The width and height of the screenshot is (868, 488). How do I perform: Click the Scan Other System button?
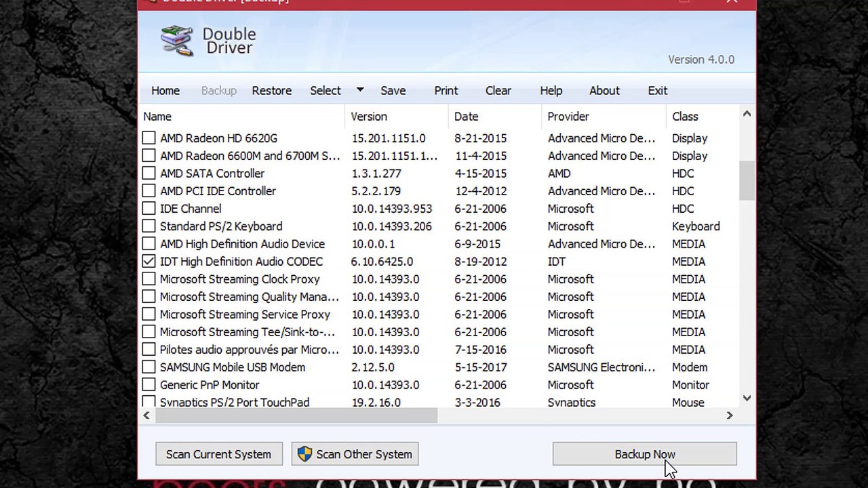pos(355,454)
